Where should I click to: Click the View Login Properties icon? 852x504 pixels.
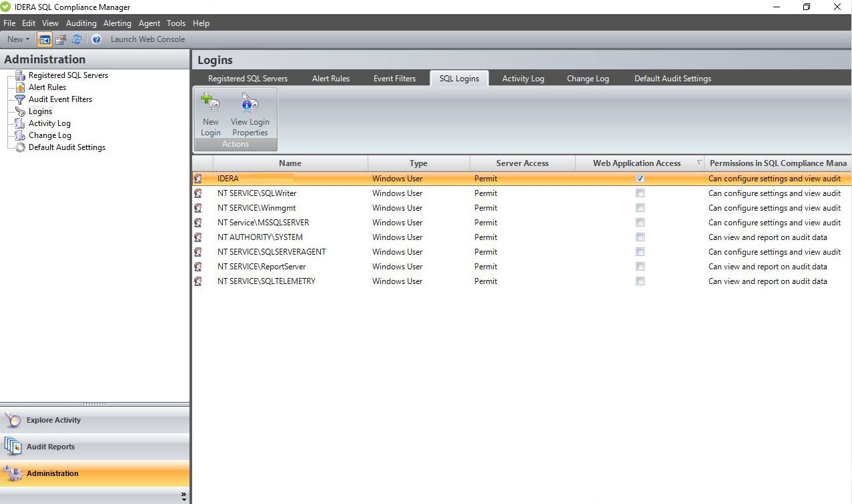[x=250, y=103]
